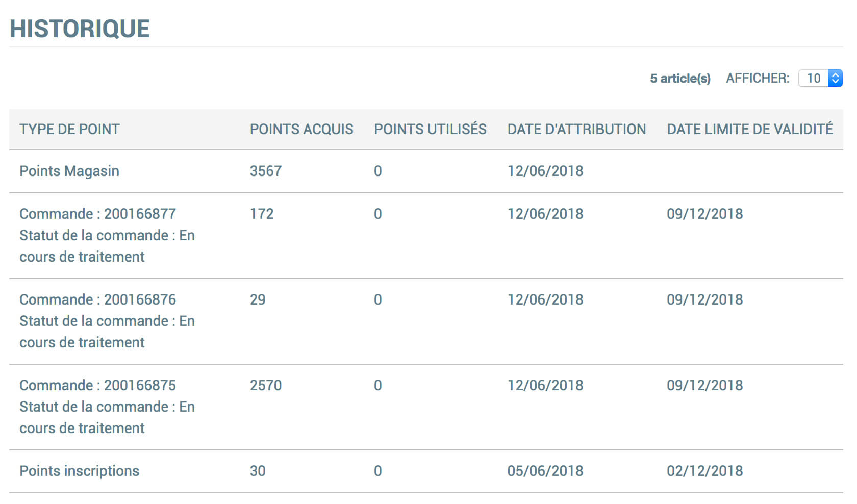
Task: Select the DATE D'ATTRIBUTION column header
Action: pyautogui.click(x=576, y=129)
